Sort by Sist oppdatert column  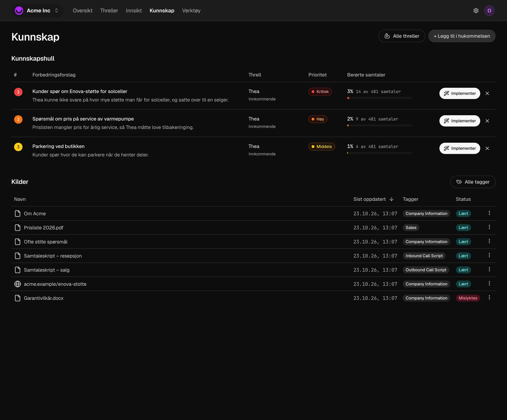tap(373, 199)
